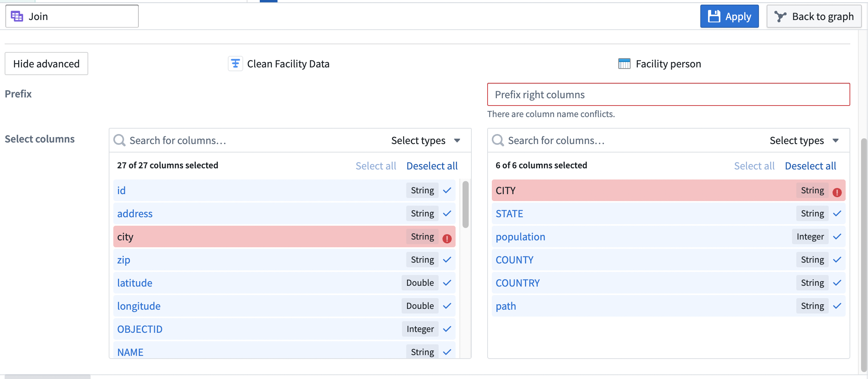The width and height of the screenshot is (868, 379).
Task: Select the conflicting city column row
Action: (x=284, y=236)
